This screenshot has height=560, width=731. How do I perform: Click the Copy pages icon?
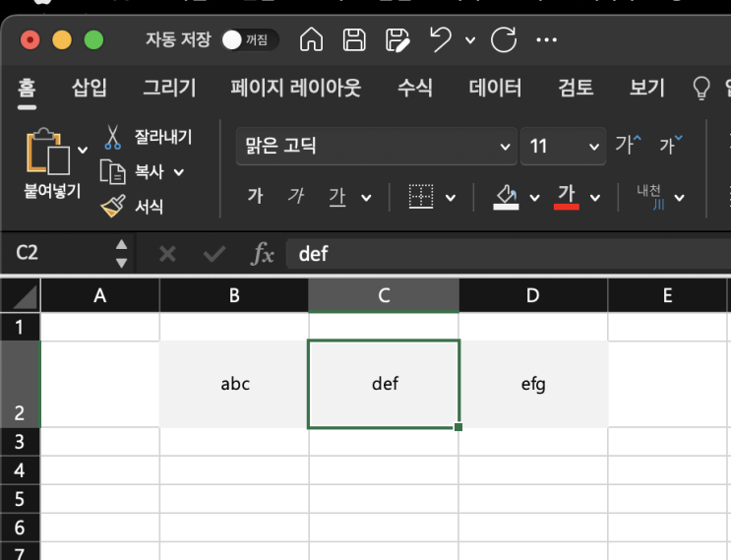pos(113,172)
